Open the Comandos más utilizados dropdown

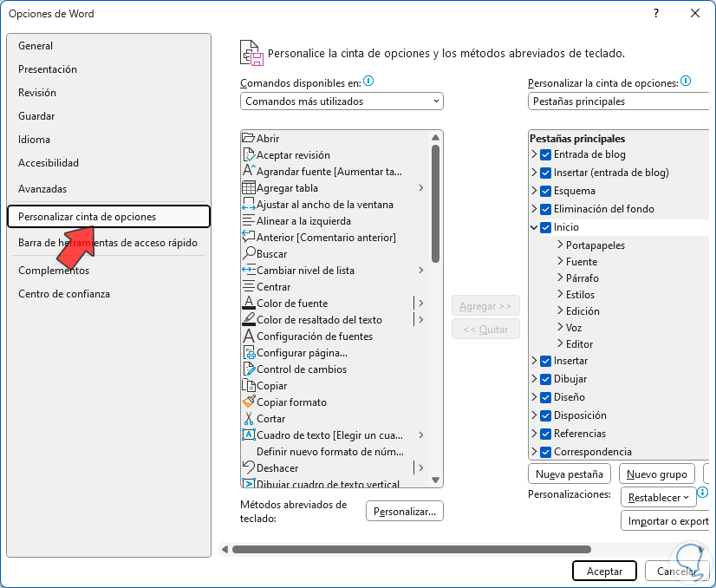[x=342, y=101]
